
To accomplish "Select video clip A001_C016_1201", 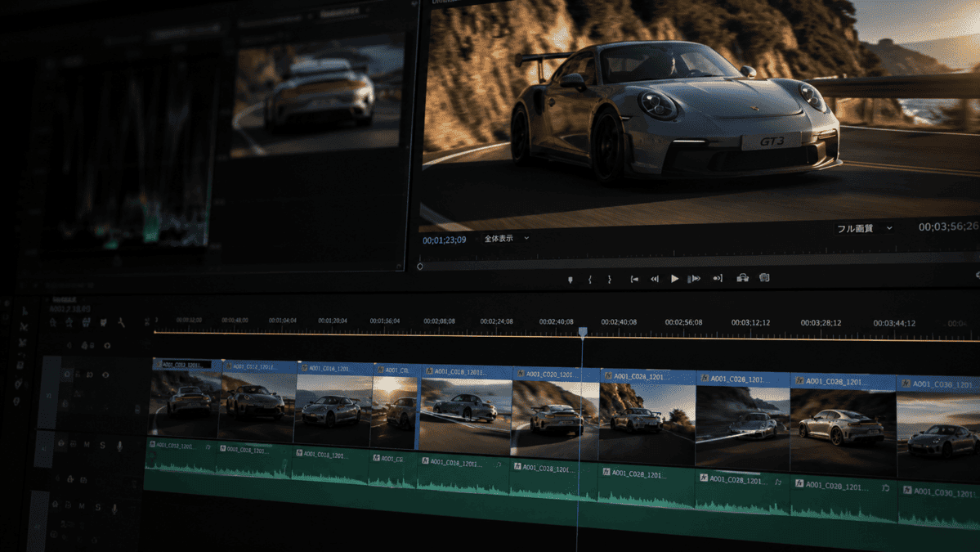I will (x=333, y=405).
